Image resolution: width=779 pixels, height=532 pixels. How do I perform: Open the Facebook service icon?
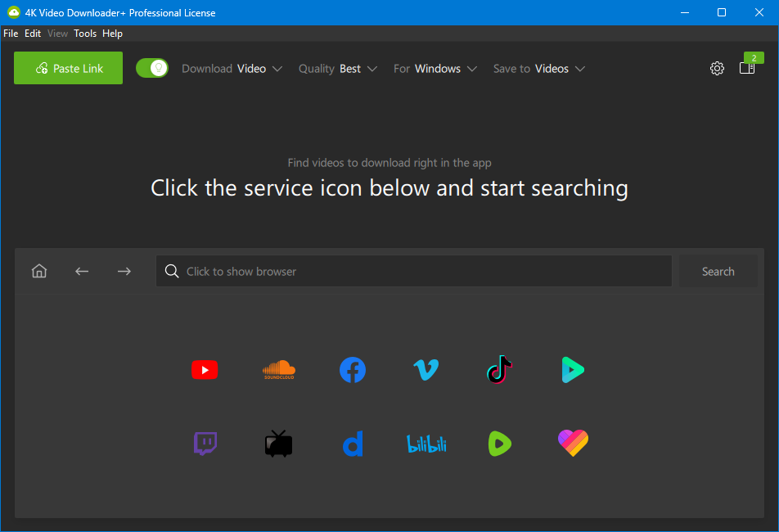(x=353, y=370)
